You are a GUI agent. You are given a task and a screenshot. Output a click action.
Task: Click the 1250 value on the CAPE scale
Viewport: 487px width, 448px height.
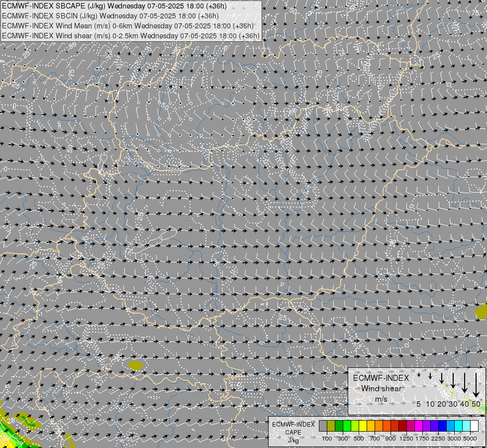coord(406,439)
